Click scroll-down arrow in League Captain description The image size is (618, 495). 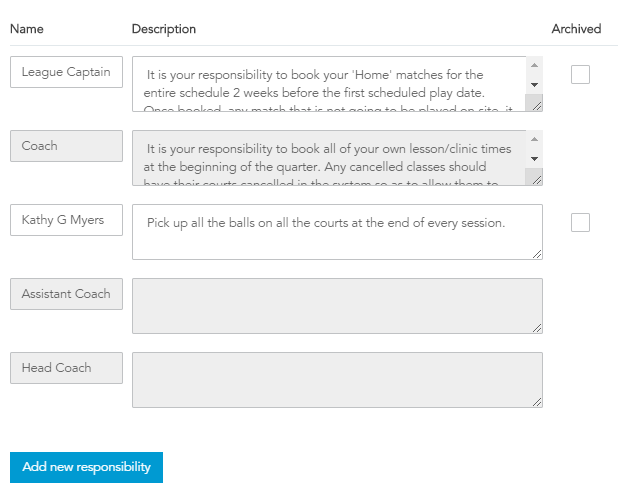pos(534,85)
